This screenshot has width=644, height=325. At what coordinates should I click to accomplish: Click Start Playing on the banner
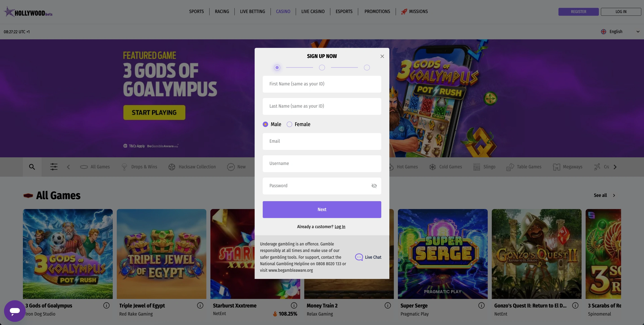coord(154,113)
